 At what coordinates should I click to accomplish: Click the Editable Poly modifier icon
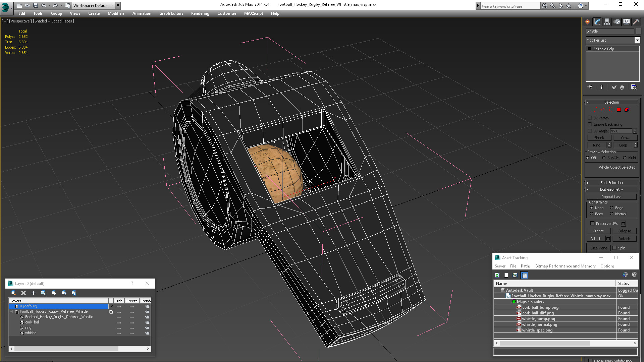point(589,49)
